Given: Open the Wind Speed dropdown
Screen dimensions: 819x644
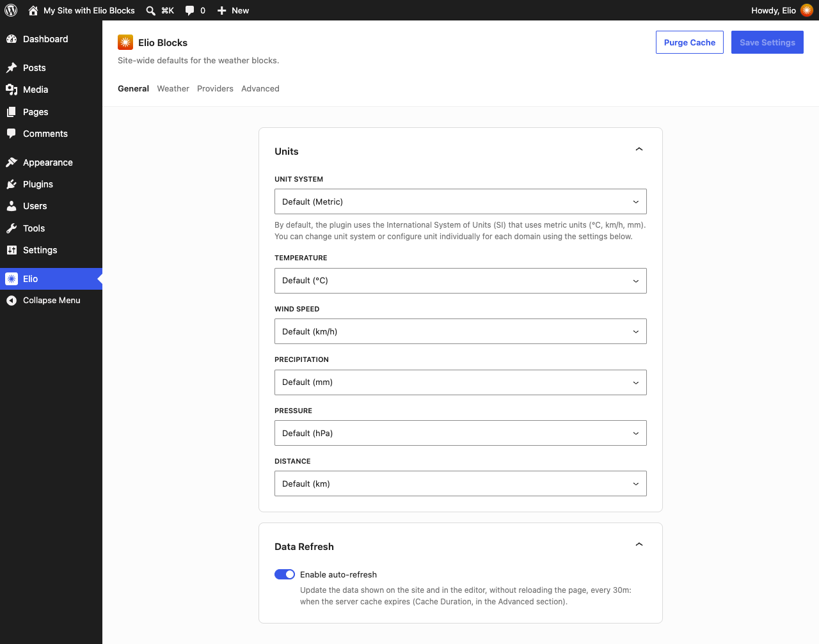Looking at the screenshot, I should pos(461,331).
